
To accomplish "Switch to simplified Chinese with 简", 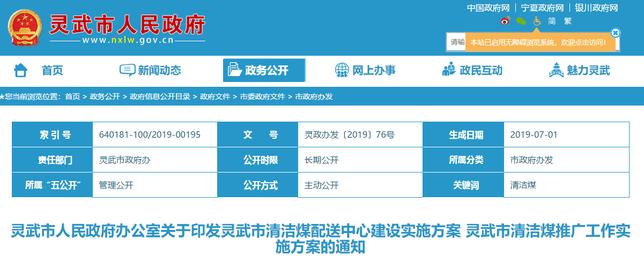I will click(x=552, y=21).
